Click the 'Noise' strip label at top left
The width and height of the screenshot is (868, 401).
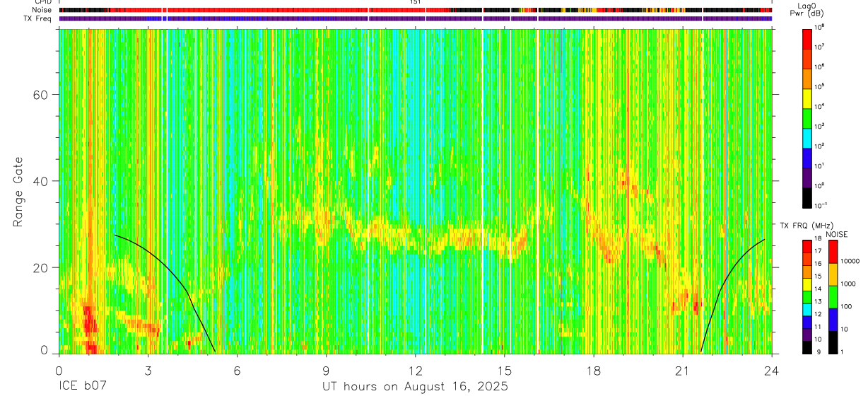[42, 10]
